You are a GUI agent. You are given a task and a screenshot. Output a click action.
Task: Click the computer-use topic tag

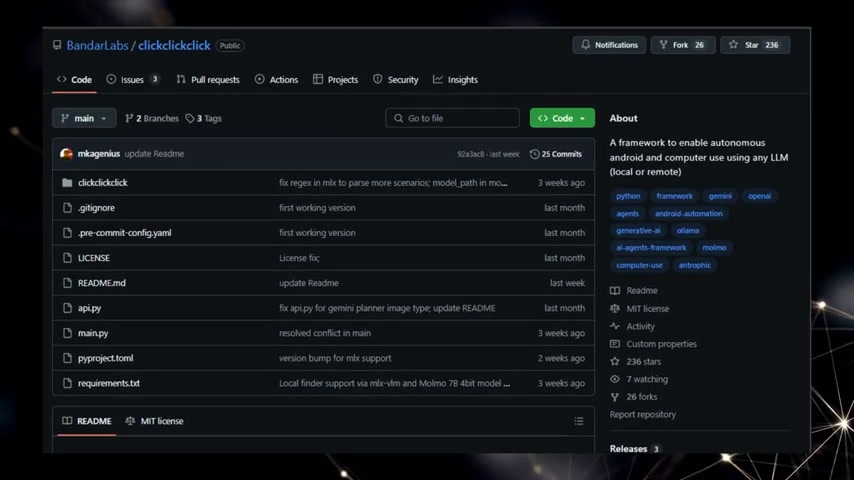click(639, 265)
